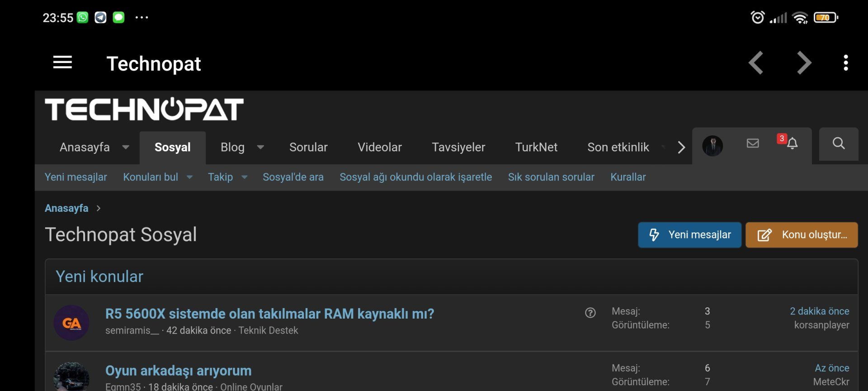Open the Teknik Destek forum link

(x=268, y=330)
